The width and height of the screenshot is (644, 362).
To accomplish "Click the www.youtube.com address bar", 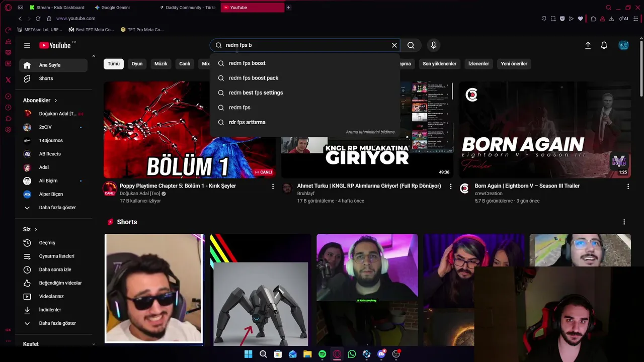I will (75, 19).
